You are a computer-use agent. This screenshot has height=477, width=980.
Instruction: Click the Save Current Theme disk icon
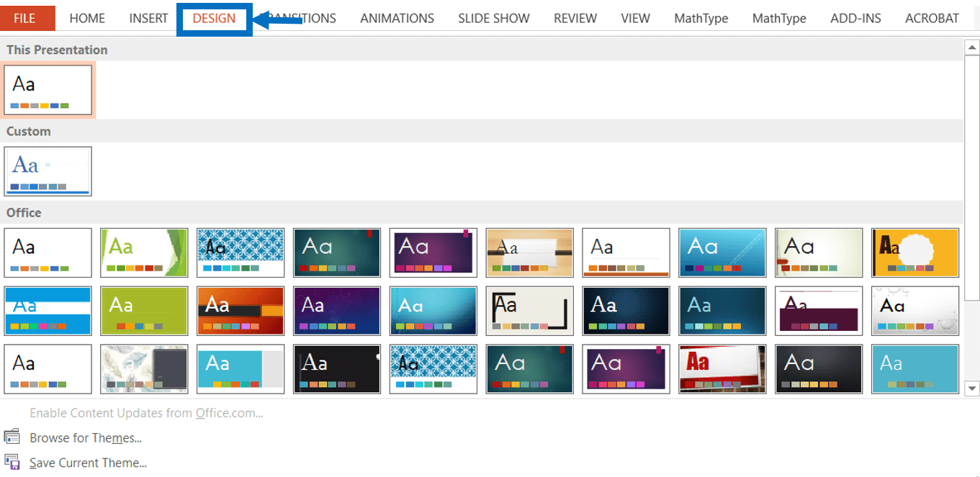point(12,463)
